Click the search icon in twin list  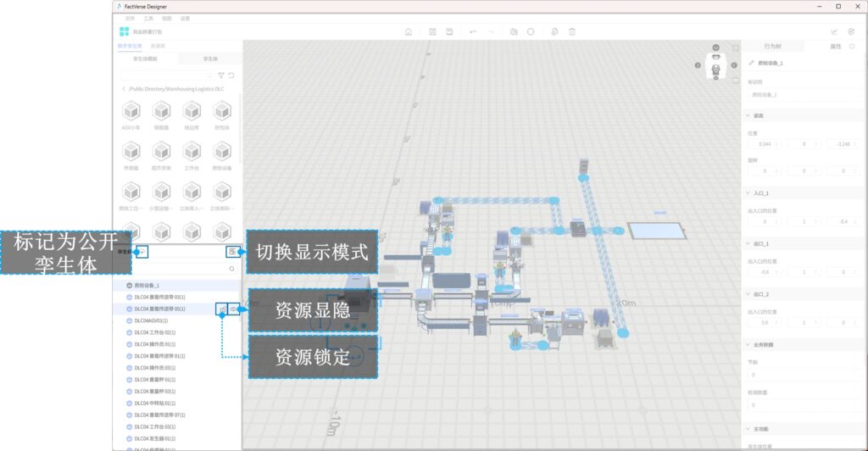[231, 268]
